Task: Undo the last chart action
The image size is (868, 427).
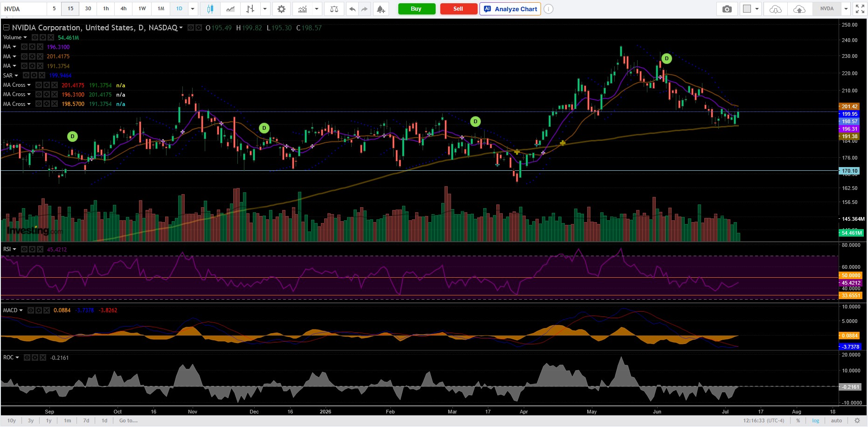Action: (x=352, y=9)
